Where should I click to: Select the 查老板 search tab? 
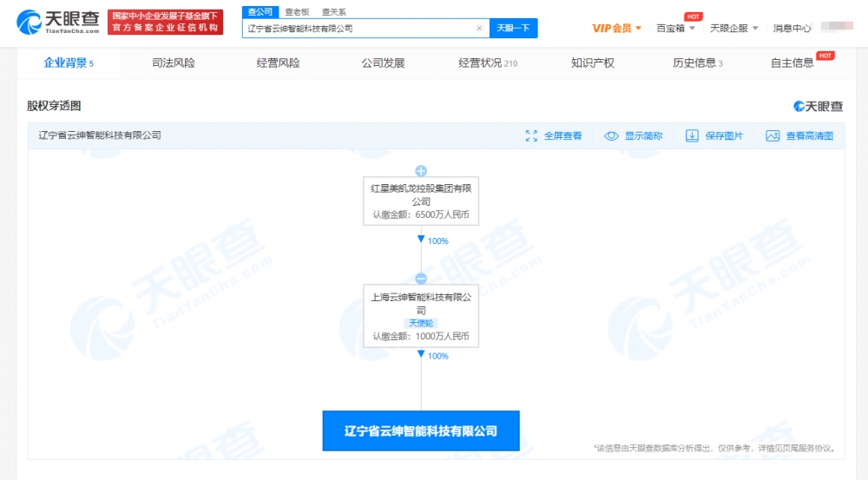coord(297,11)
